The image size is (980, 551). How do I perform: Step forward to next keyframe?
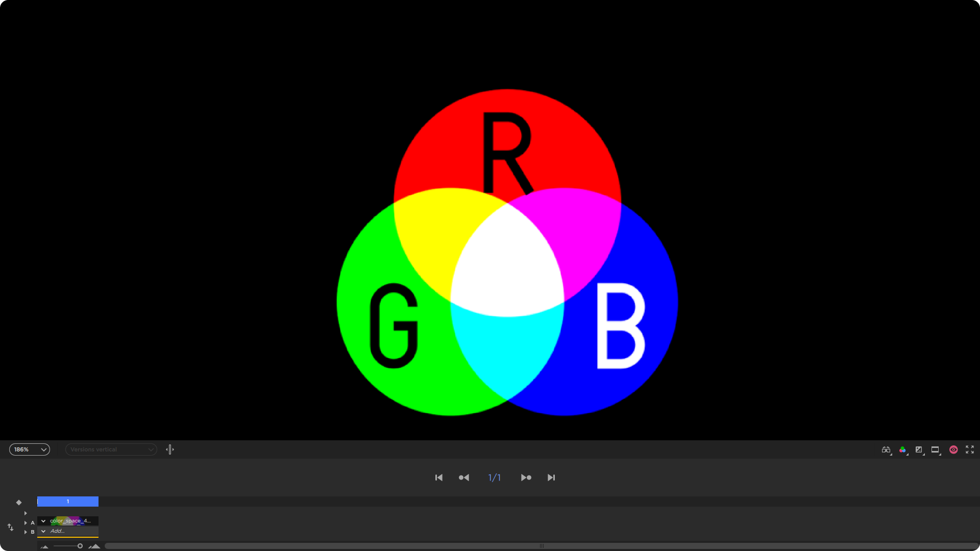point(526,478)
